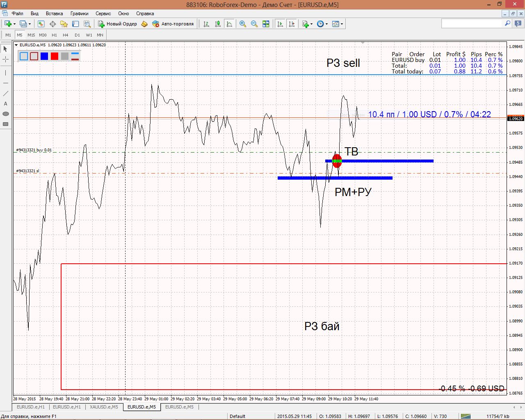Select the crosshair tool
The width and height of the screenshot is (525, 420).
[6, 59]
